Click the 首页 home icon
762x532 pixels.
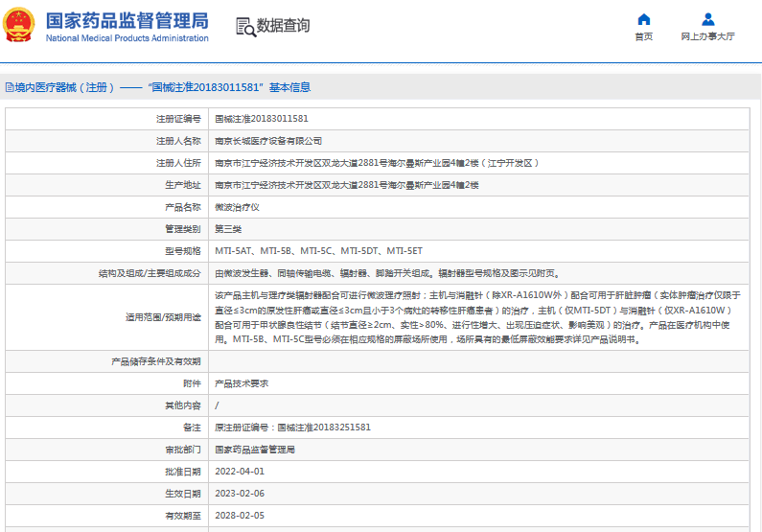(644, 19)
